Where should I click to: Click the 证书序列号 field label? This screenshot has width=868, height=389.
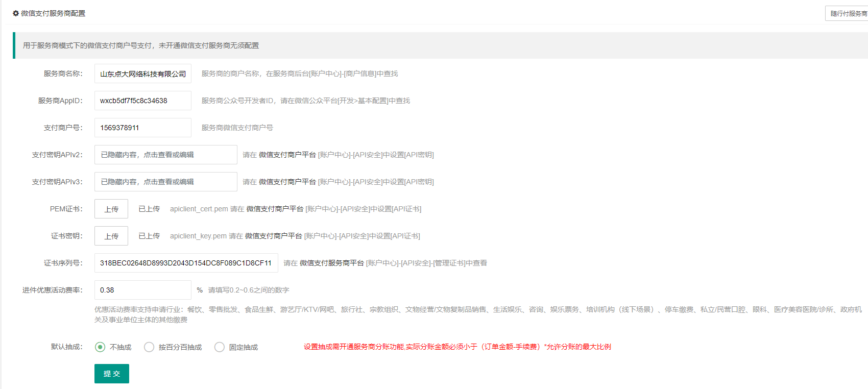tap(63, 263)
